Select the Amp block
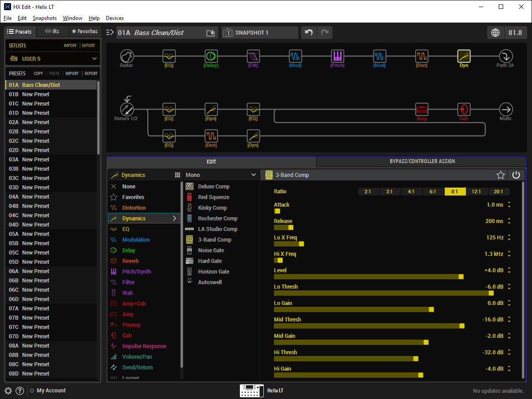Screen dimensions: 532x399 pyautogui.click(x=422, y=109)
